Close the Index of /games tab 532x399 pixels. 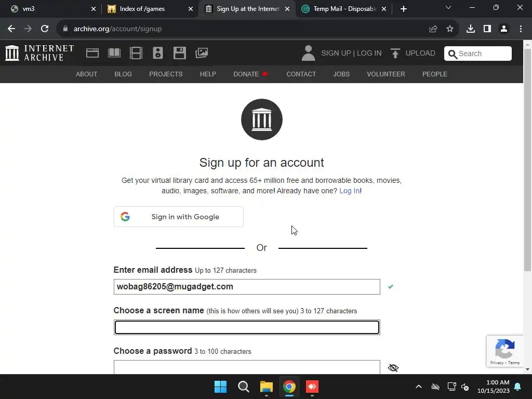(x=191, y=9)
